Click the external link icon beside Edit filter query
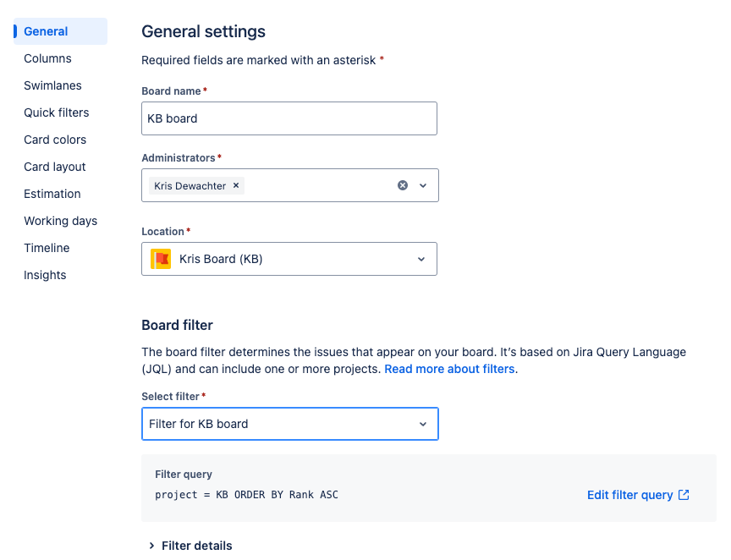 (x=684, y=495)
